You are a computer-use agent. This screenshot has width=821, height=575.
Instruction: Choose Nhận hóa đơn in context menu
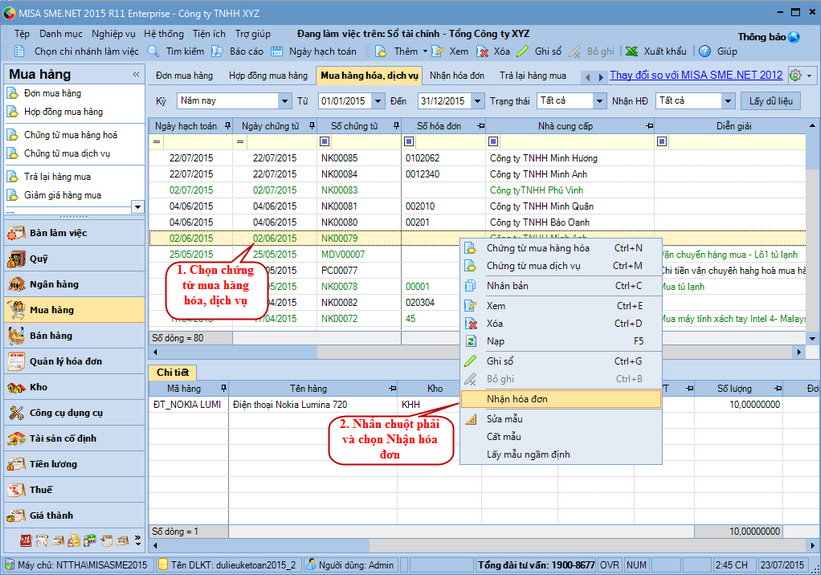click(561, 399)
